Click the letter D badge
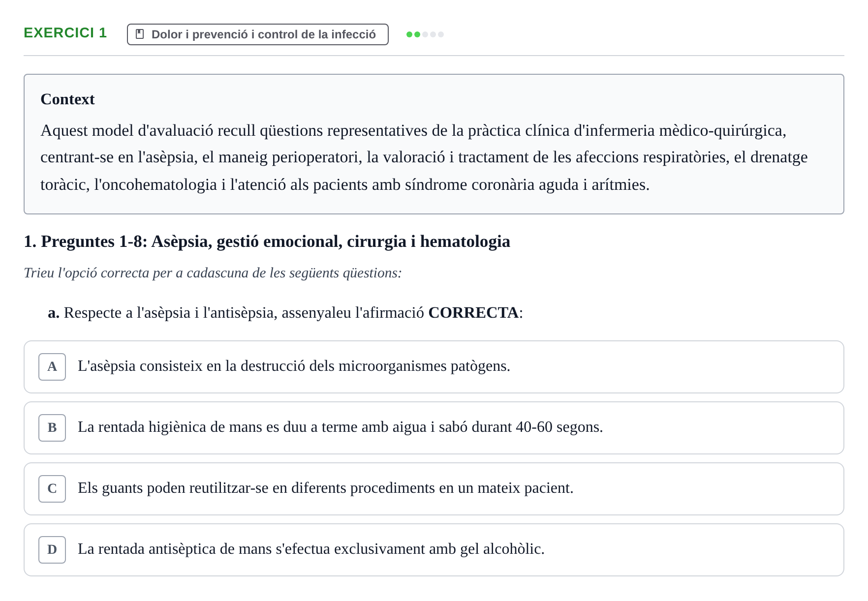The image size is (868, 601). 52,550
